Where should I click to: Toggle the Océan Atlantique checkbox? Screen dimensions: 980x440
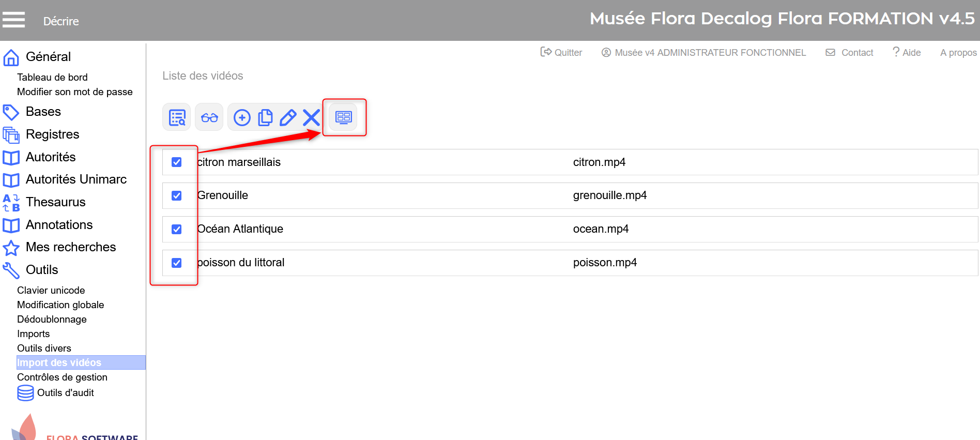tap(177, 229)
